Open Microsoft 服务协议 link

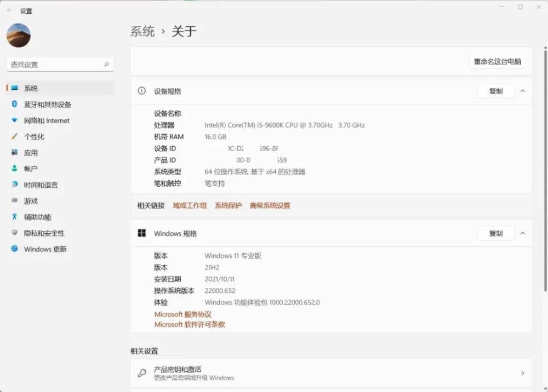pyautogui.click(x=183, y=314)
